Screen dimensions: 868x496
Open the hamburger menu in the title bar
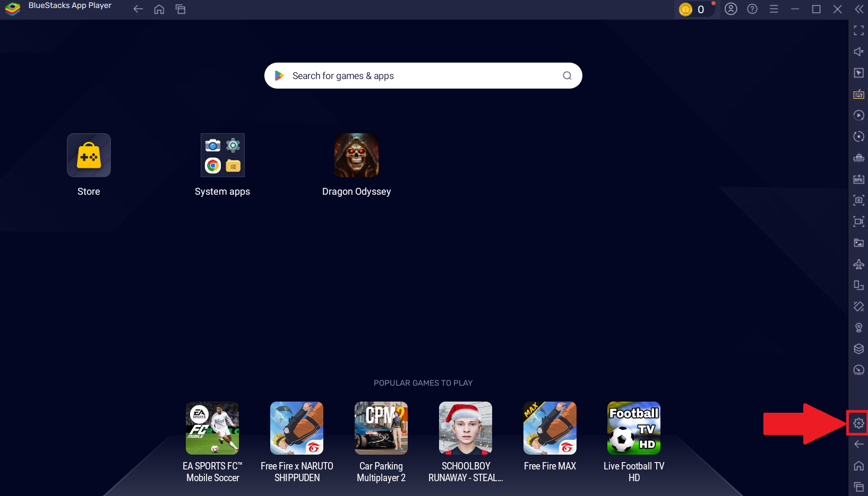point(774,9)
